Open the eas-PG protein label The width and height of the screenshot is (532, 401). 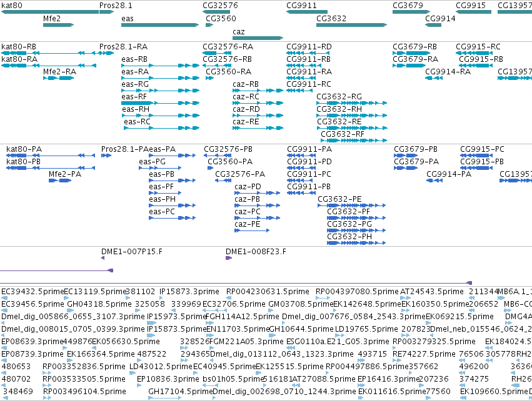click(x=152, y=162)
